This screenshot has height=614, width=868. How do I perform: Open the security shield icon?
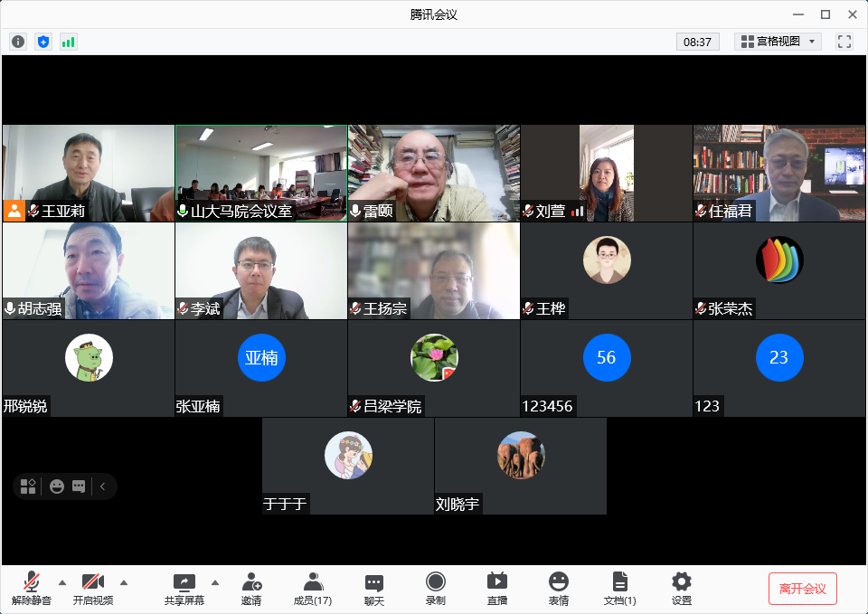[x=43, y=42]
